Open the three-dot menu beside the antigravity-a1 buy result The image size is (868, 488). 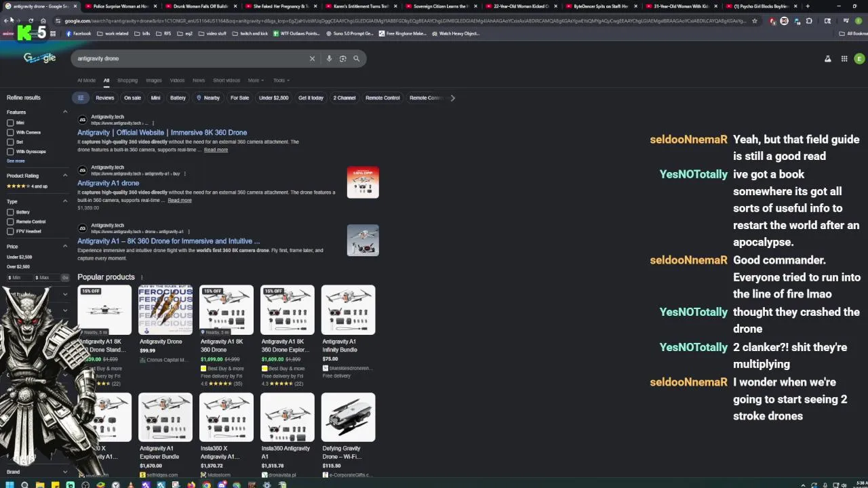coord(184,174)
